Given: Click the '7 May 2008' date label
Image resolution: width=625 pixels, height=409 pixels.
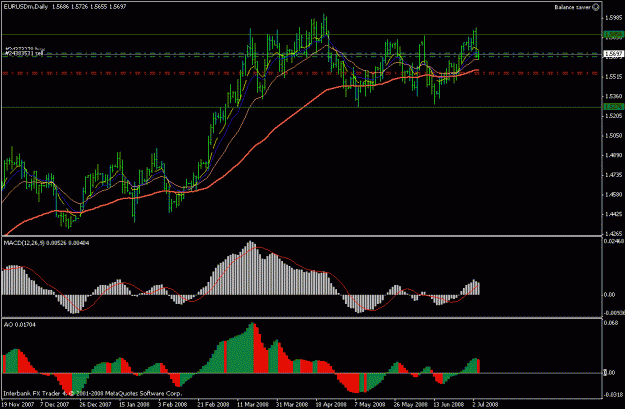Looking at the screenshot, I should [x=370, y=404].
